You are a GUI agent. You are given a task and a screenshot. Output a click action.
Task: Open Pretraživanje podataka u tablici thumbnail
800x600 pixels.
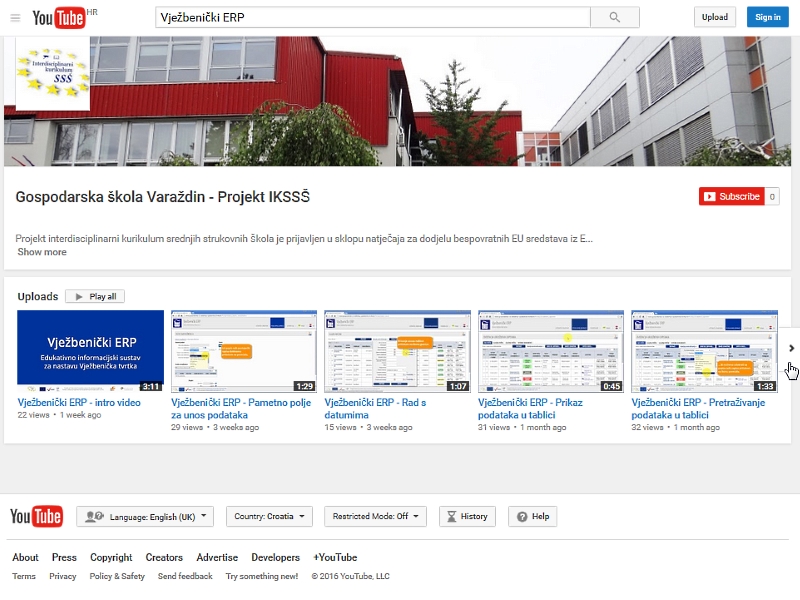pyautogui.click(x=705, y=351)
